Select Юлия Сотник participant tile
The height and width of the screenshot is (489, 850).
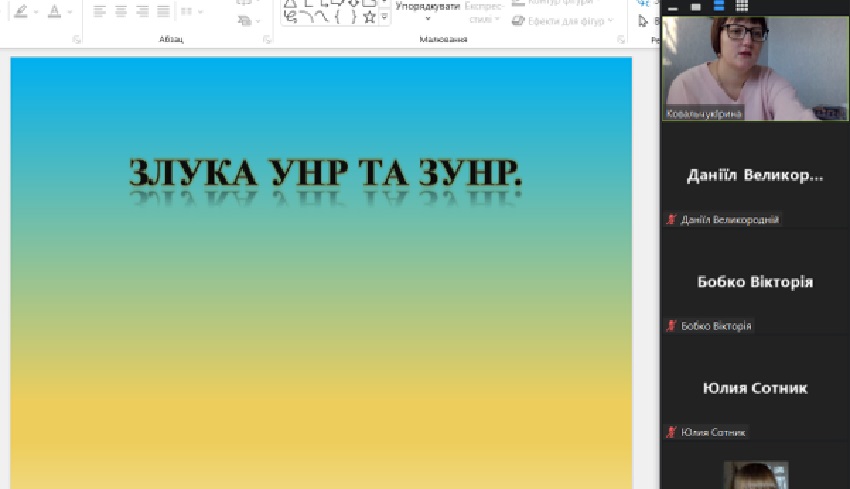(755, 388)
